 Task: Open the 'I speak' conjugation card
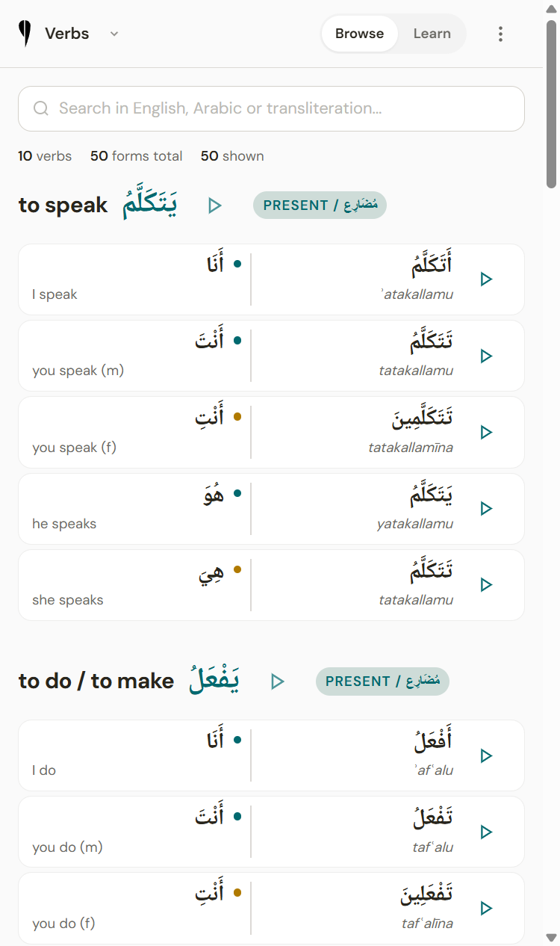(x=271, y=279)
